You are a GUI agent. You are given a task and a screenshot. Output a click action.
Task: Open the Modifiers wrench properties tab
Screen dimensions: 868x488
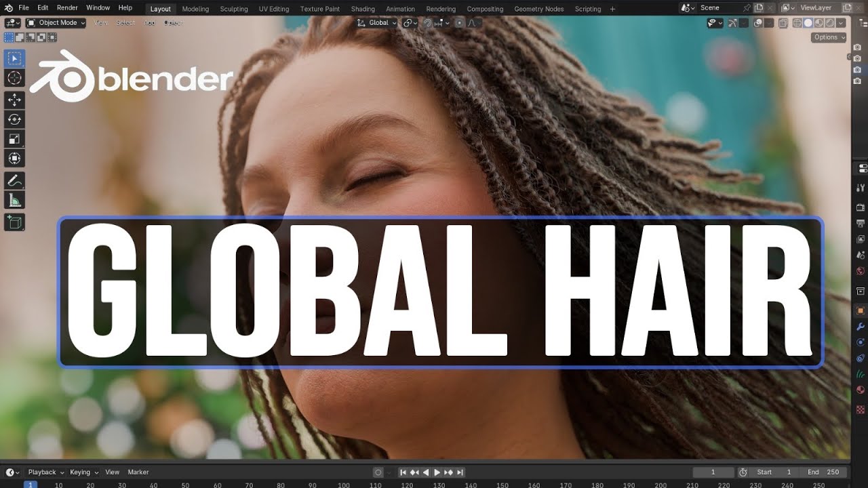(861, 327)
